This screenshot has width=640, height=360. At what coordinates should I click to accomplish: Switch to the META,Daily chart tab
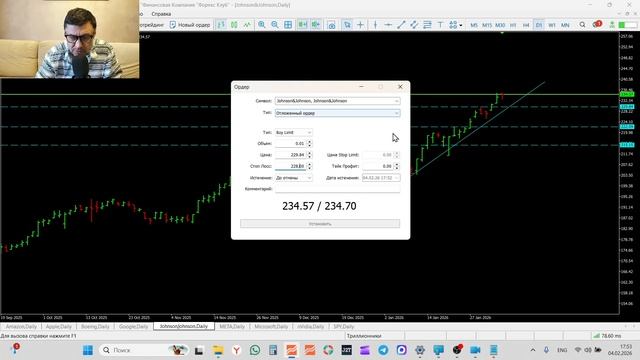[232, 327]
